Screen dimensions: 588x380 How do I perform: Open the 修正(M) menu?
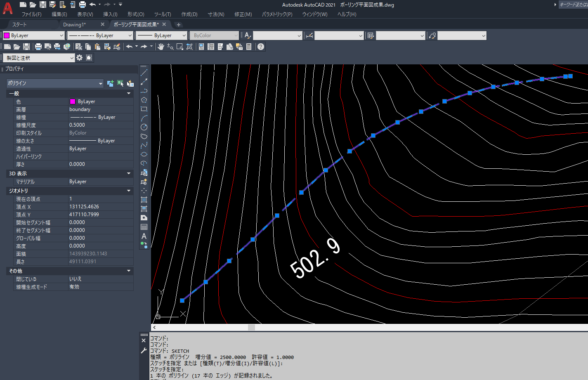[243, 14]
